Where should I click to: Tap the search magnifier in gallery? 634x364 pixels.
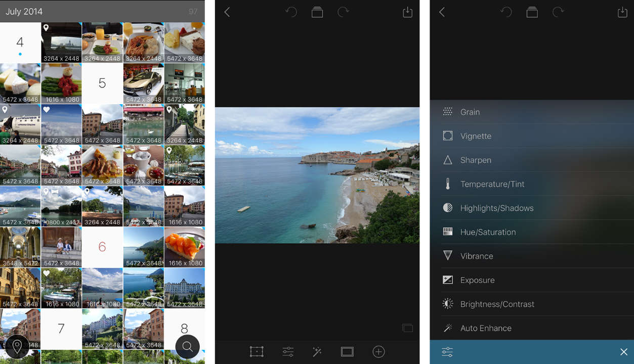click(x=187, y=347)
